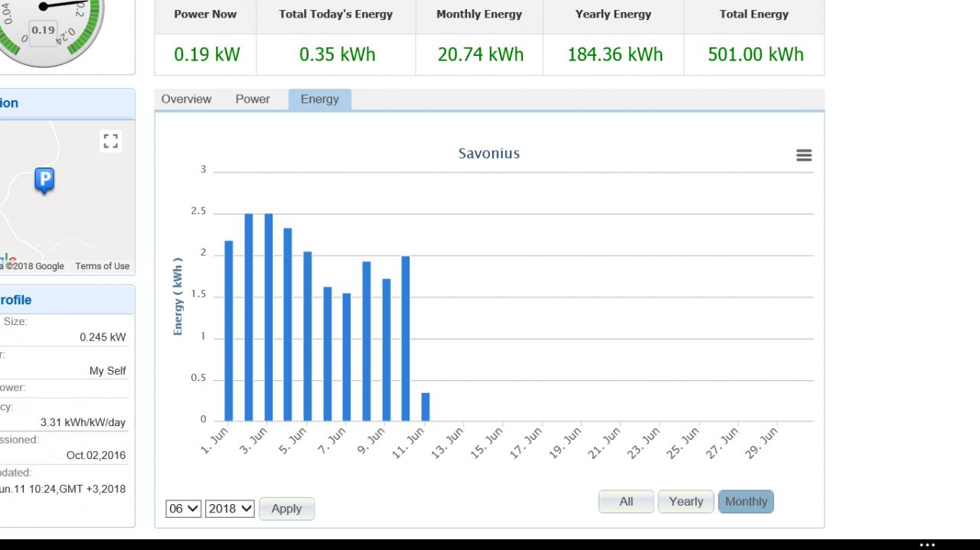Click the 4 Jun energy bar
The width and height of the screenshot is (980, 550).
point(288,324)
